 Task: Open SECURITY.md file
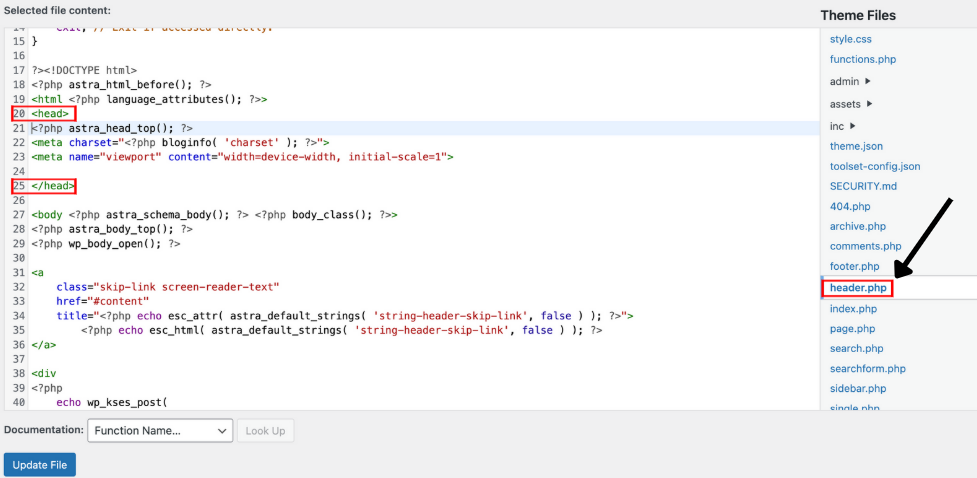pyautogui.click(x=863, y=186)
